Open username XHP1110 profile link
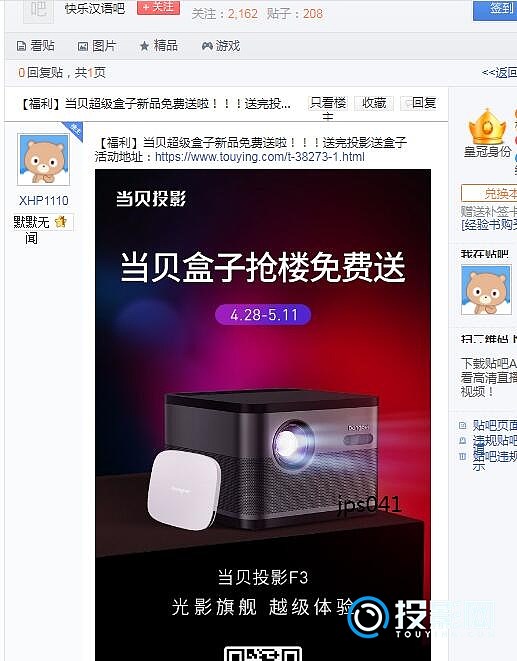This screenshot has width=517, height=661. (43, 201)
